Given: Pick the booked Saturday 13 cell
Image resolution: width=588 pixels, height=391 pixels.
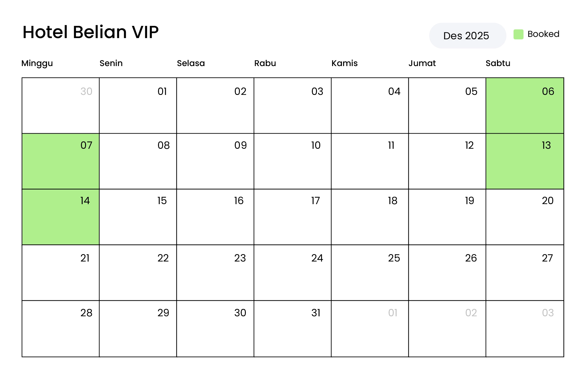Looking at the screenshot, I should click(525, 161).
